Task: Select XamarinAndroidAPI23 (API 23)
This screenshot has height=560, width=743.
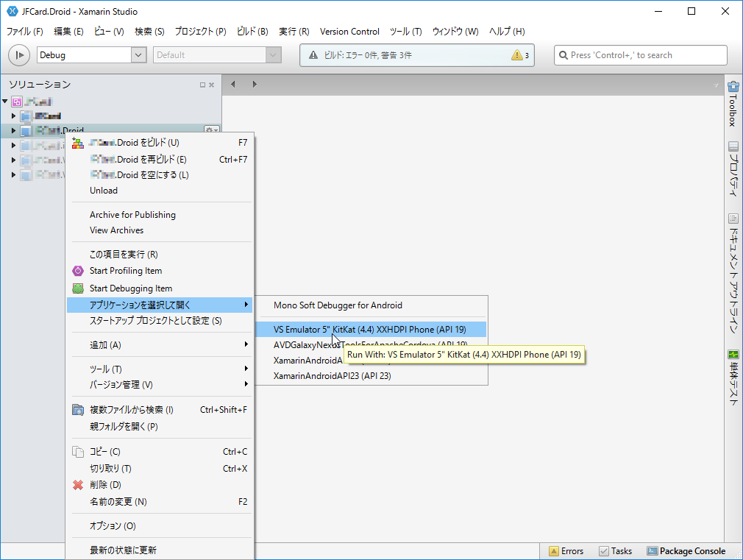Action: (371, 376)
